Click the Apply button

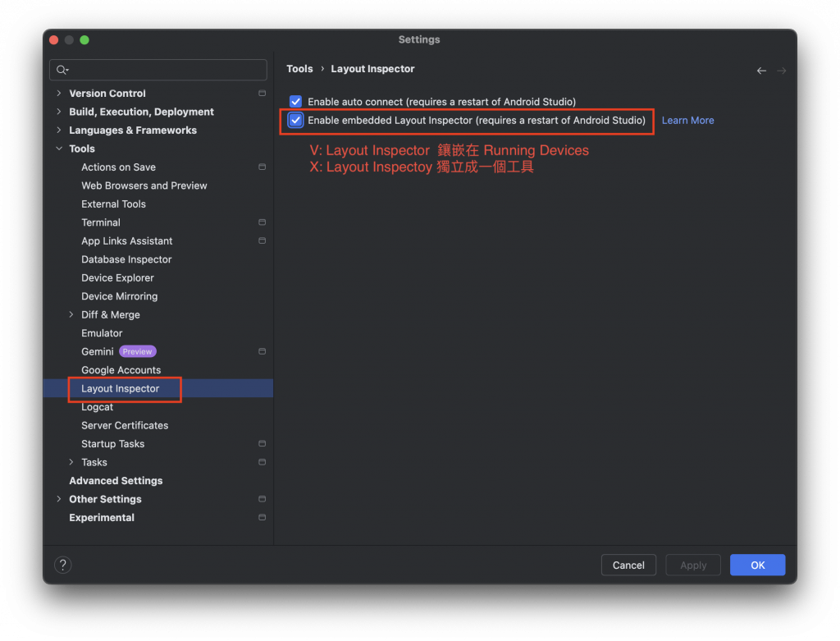tap(693, 565)
